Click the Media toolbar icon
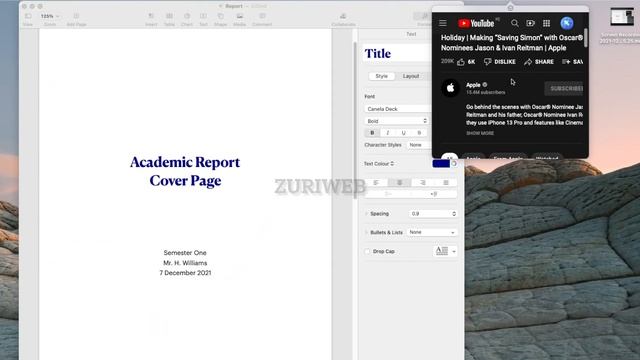Screen dimensions: 640x360 pos(240,19)
